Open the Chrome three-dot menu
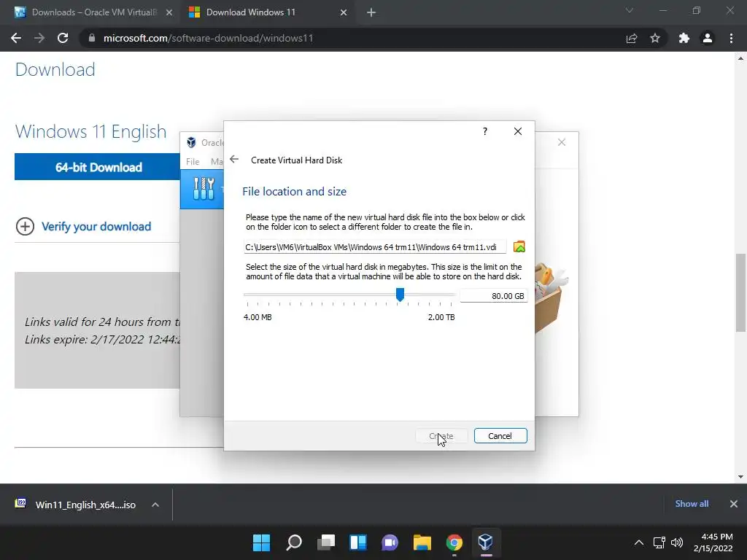The image size is (747, 560). pyautogui.click(x=731, y=38)
